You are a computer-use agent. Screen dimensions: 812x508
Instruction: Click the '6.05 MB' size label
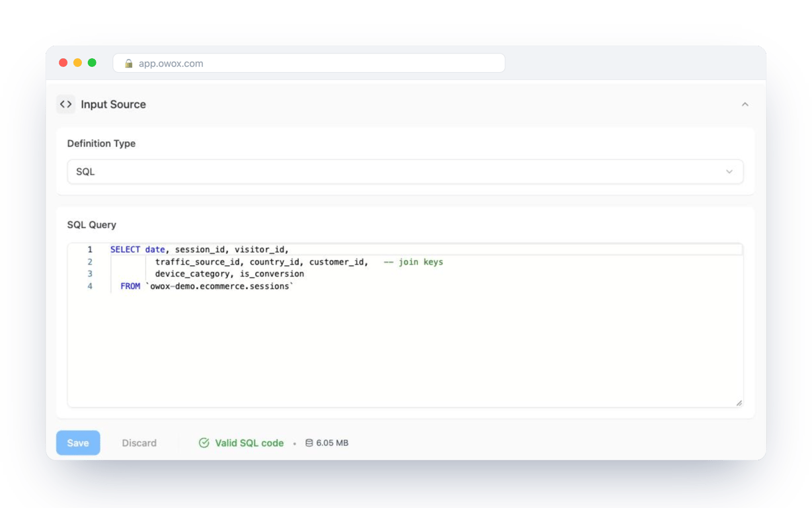click(332, 443)
